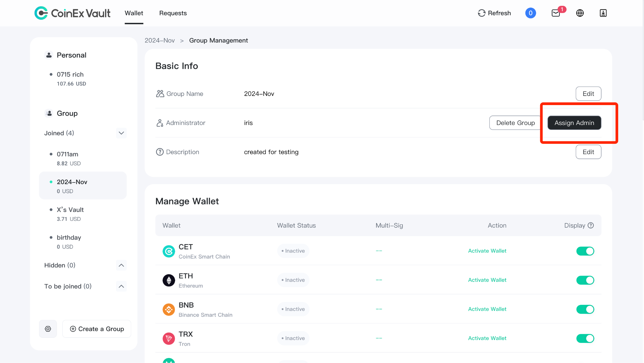644x363 pixels.
Task: Activate Wallet for CET
Action: tap(487, 251)
